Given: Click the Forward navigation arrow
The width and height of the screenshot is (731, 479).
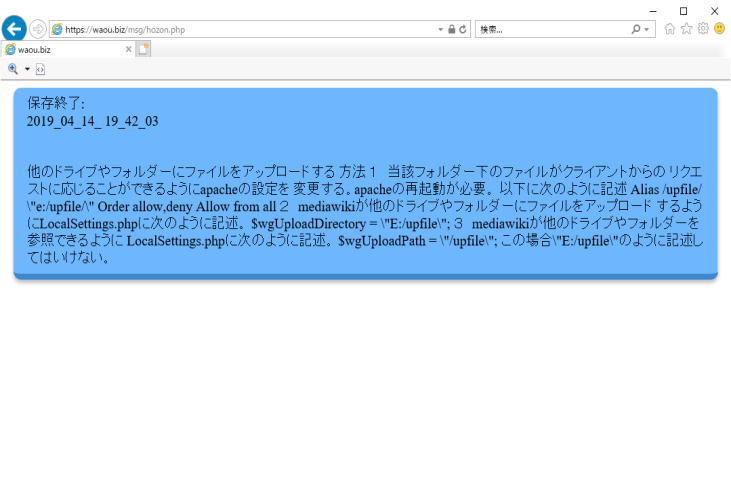Looking at the screenshot, I should click(38, 29).
